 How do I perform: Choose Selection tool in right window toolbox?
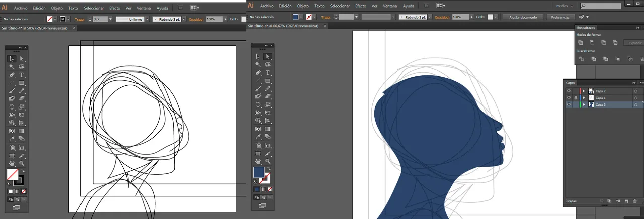(258, 57)
